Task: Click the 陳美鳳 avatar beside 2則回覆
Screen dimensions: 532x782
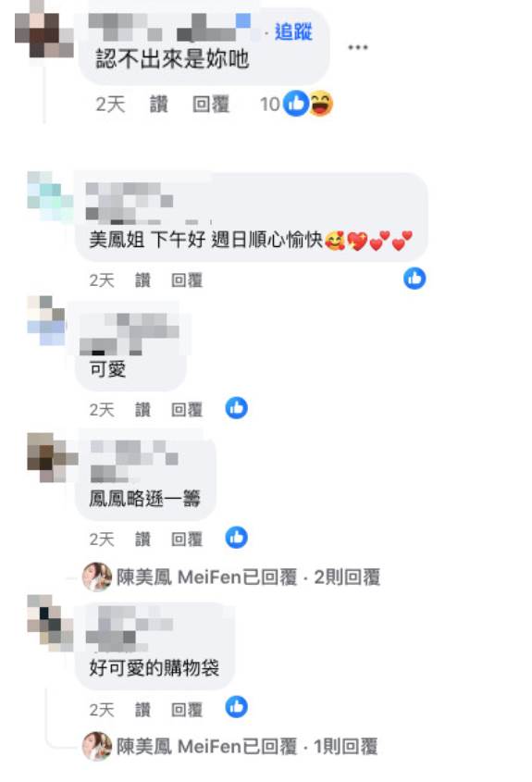Action: pyautogui.click(x=97, y=577)
